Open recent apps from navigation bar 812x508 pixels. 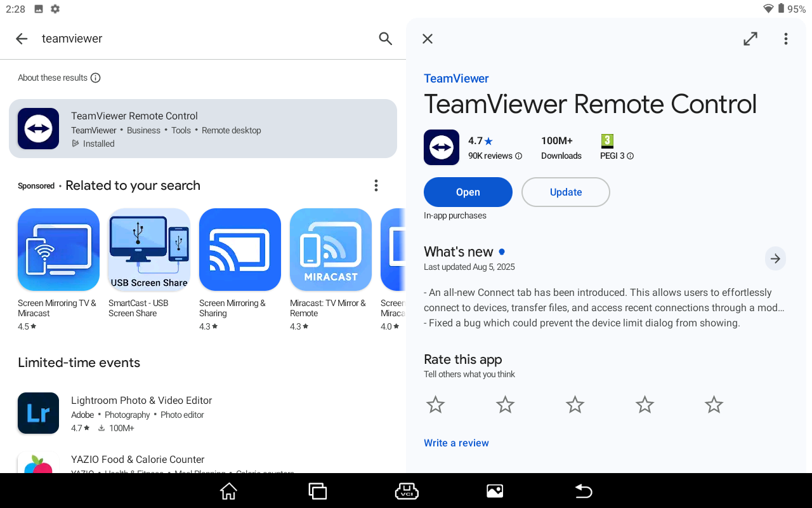(x=317, y=491)
